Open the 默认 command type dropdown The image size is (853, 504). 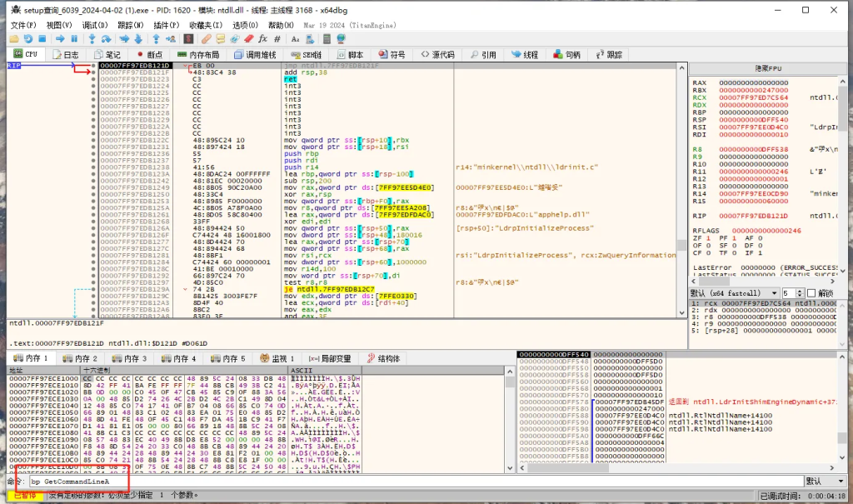(x=824, y=482)
